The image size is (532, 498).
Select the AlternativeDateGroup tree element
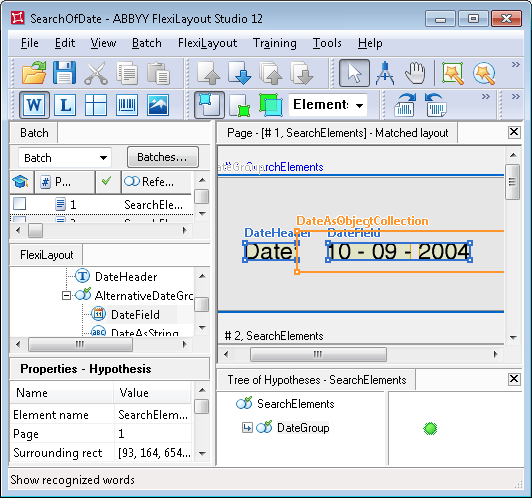144,295
